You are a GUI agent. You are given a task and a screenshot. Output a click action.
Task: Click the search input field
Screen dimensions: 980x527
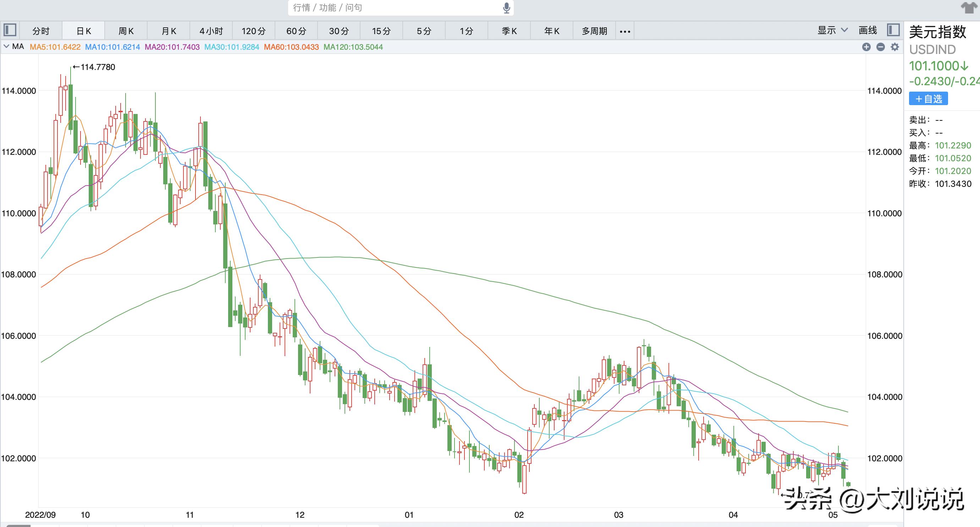[392, 8]
